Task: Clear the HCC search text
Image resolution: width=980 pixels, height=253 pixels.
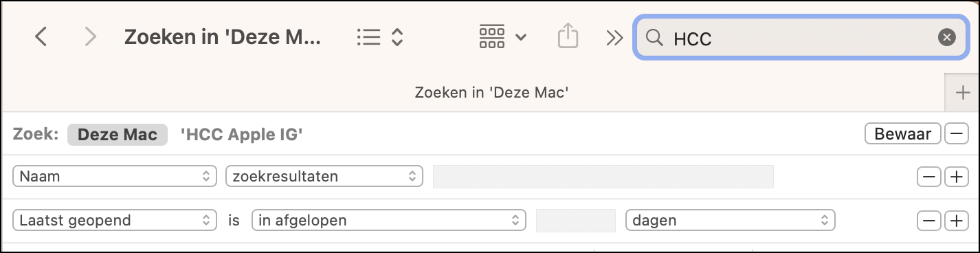Action: coord(947,37)
